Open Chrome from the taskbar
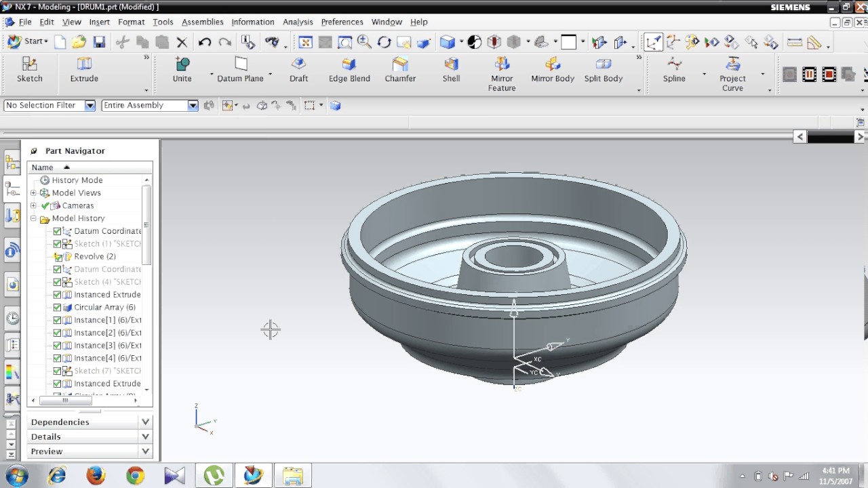868x488 pixels. pyautogui.click(x=135, y=476)
